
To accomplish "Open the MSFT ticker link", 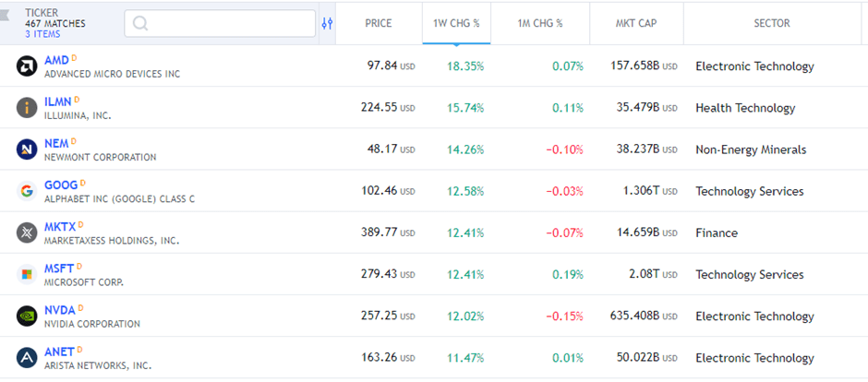I will (59, 269).
